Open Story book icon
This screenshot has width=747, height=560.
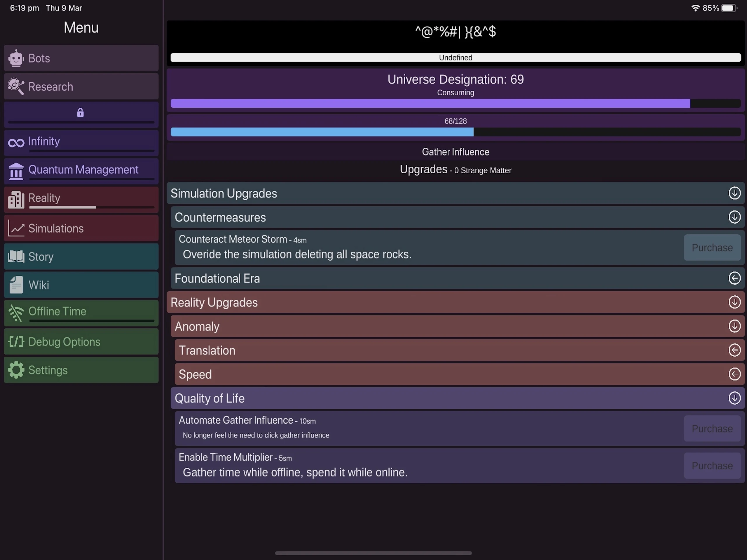pyautogui.click(x=16, y=257)
